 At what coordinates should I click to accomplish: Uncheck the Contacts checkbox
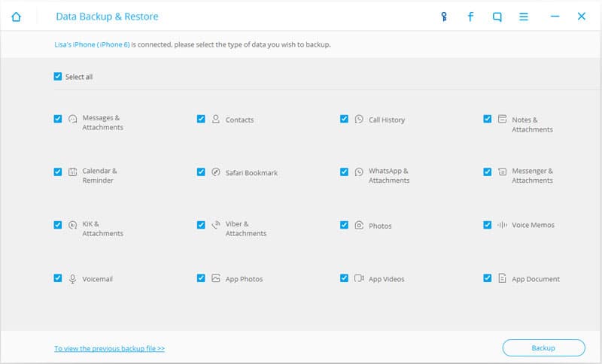(201, 119)
